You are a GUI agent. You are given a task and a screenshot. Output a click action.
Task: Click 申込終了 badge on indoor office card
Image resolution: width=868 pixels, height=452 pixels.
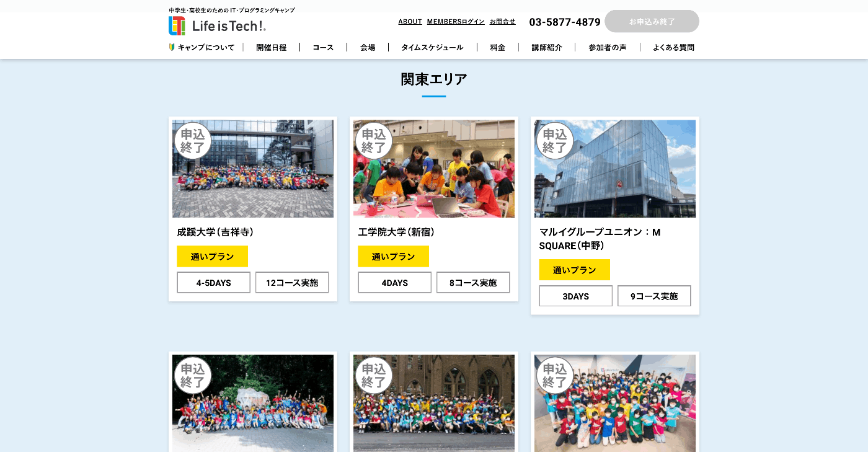pos(555,375)
